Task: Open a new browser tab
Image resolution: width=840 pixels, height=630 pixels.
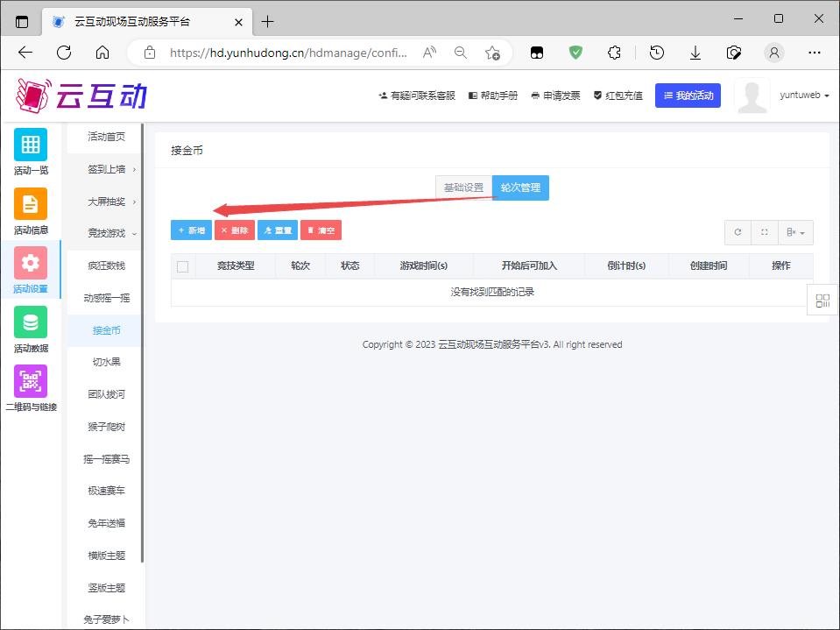Action: 267,22
